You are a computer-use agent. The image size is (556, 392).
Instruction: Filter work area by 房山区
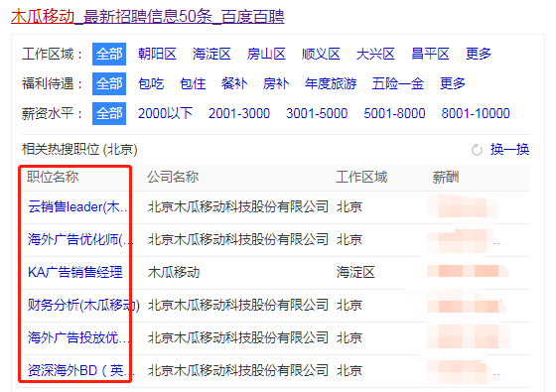click(266, 54)
